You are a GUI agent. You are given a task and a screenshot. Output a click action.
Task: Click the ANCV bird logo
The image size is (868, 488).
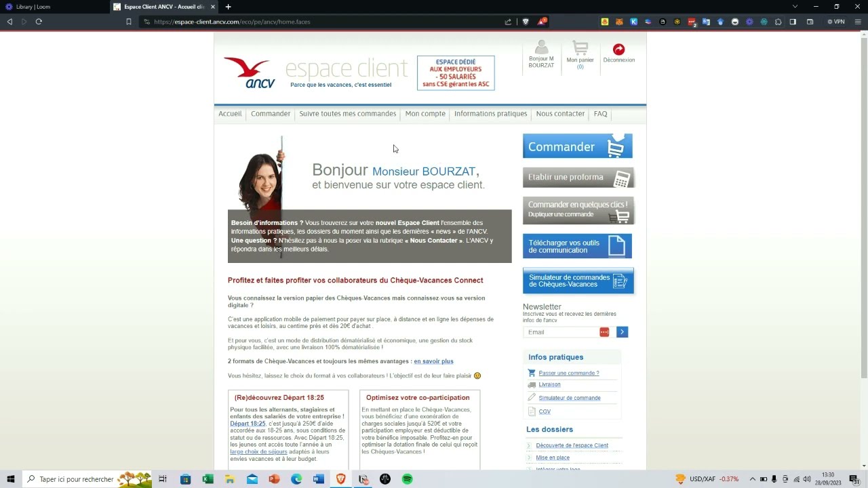coord(250,73)
